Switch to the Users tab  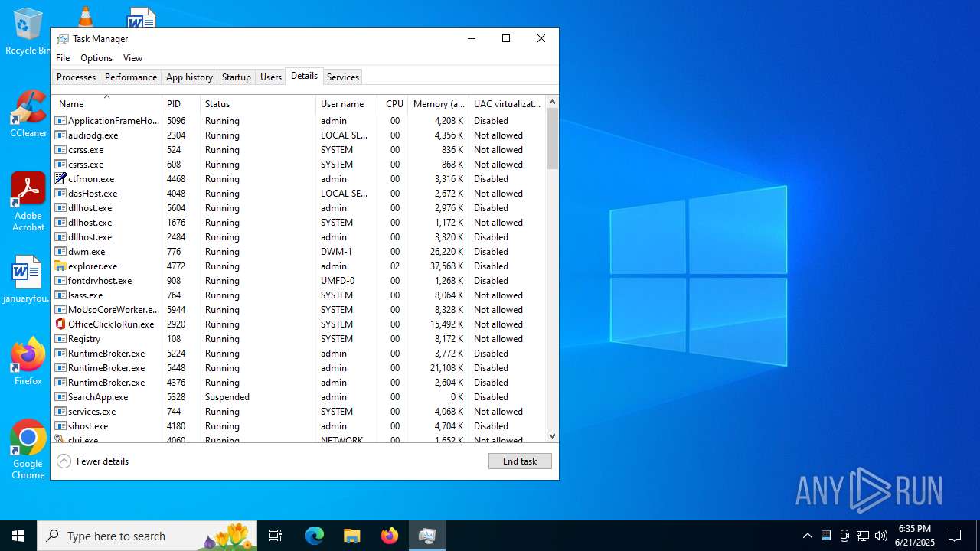[x=271, y=77]
